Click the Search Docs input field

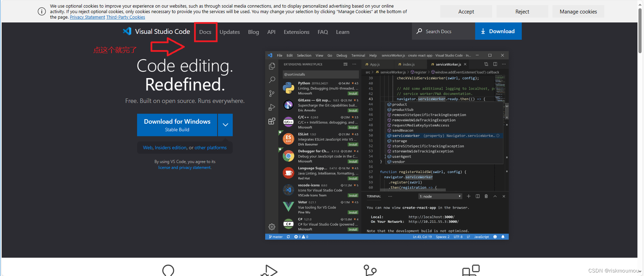coord(443,31)
